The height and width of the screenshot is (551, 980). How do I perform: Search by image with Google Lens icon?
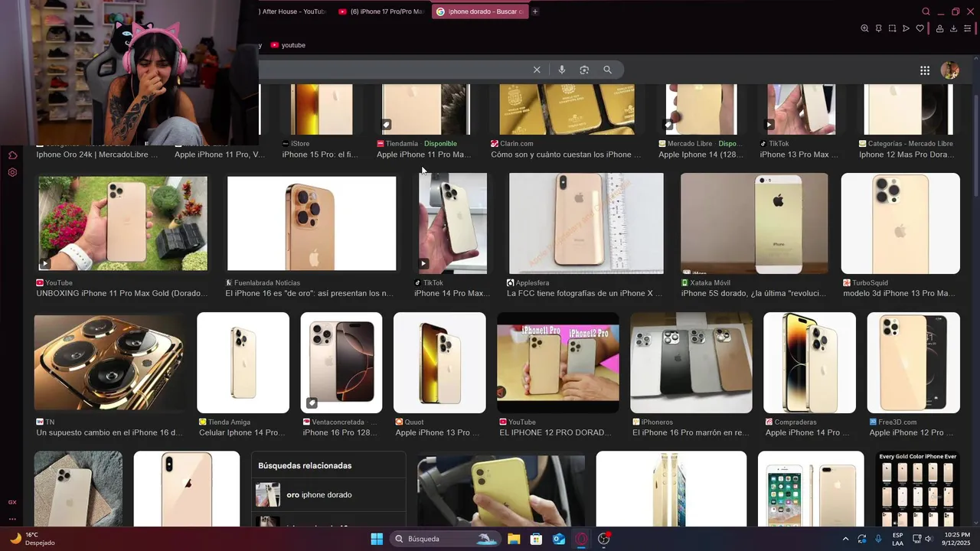[584, 70]
